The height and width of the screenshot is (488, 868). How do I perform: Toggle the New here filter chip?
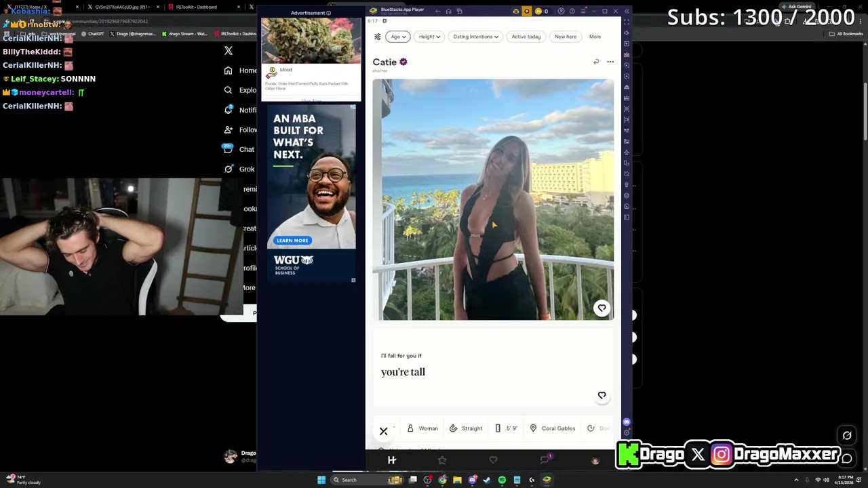(x=566, y=37)
